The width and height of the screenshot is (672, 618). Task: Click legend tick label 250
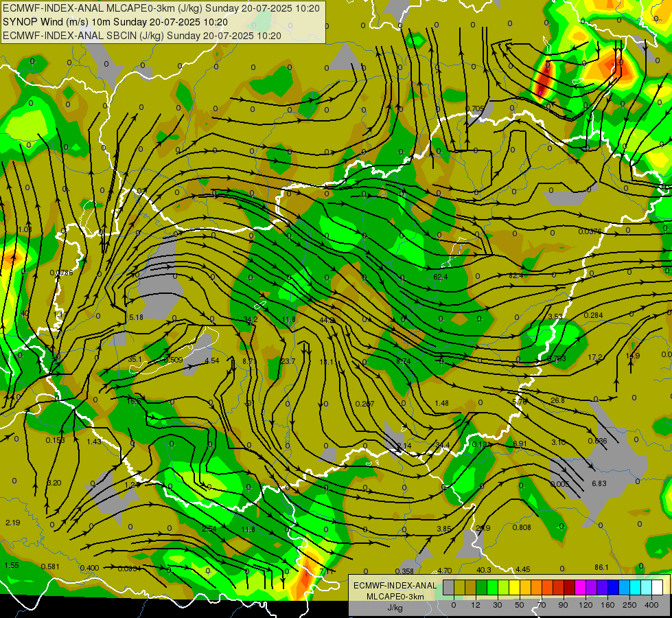(629, 605)
